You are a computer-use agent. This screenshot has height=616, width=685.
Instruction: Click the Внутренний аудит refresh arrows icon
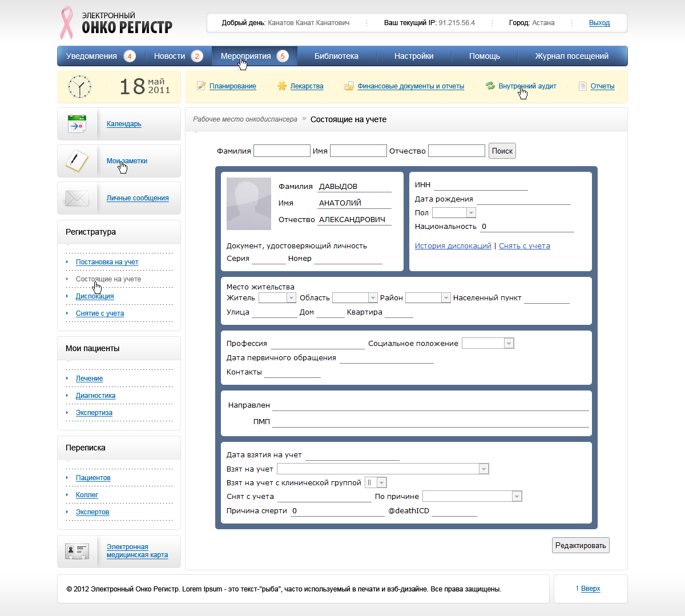coord(490,86)
